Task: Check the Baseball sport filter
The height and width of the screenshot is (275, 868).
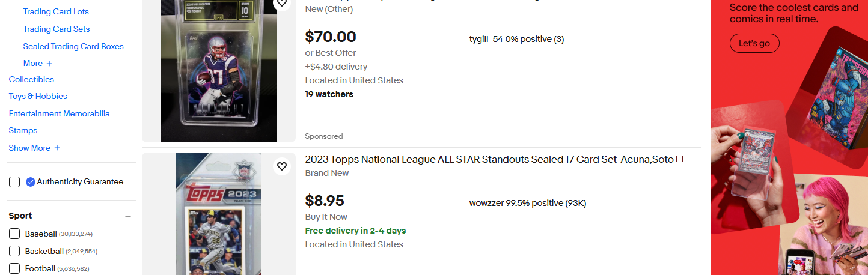Action: pyautogui.click(x=14, y=234)
